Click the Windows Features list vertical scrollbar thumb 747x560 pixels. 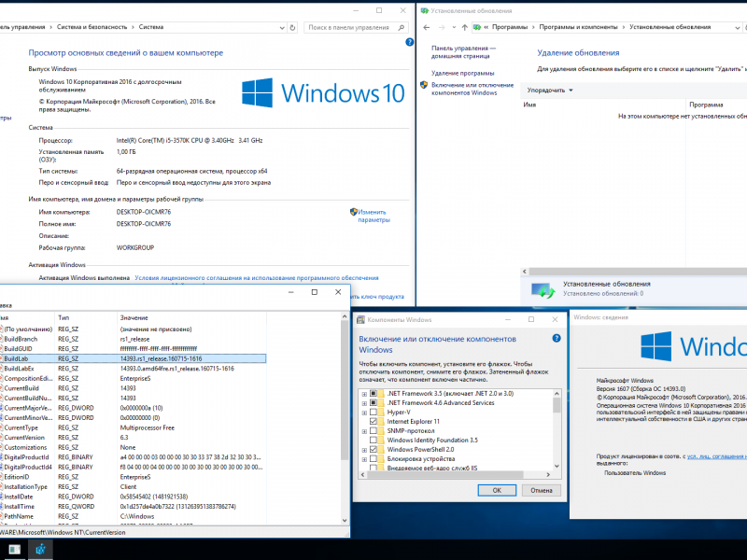point(556,406)
